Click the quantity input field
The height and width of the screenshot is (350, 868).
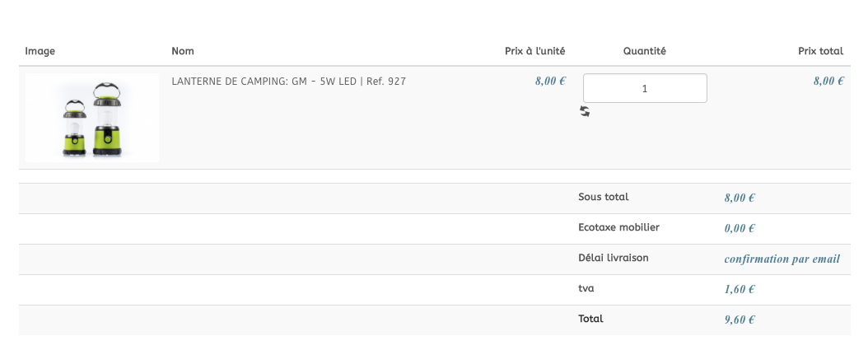click(645, 88)
